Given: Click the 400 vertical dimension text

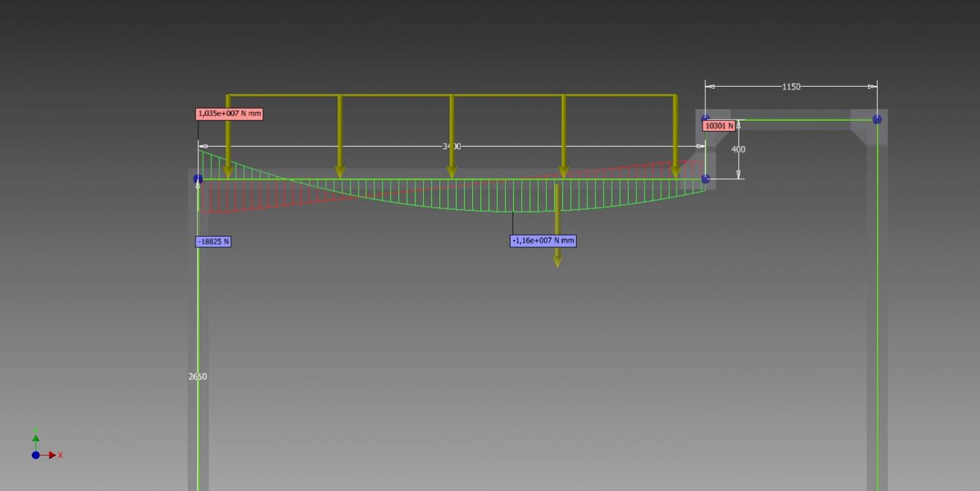Looking at the screenshot, I should tap(738, 150).
